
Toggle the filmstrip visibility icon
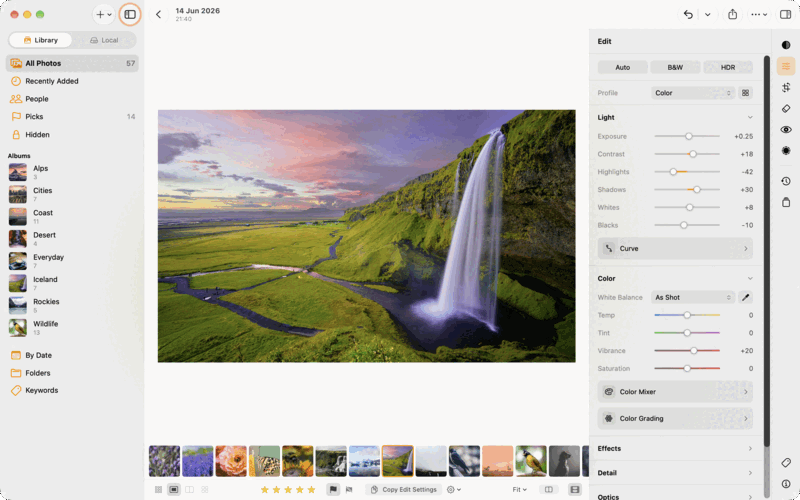[574, 490]
